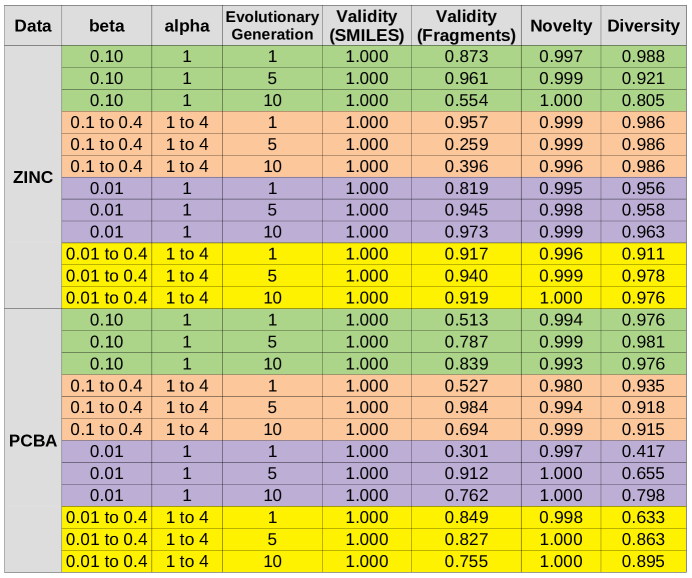
Task: Select Diversity value 0.895
Action: (643, 561)
